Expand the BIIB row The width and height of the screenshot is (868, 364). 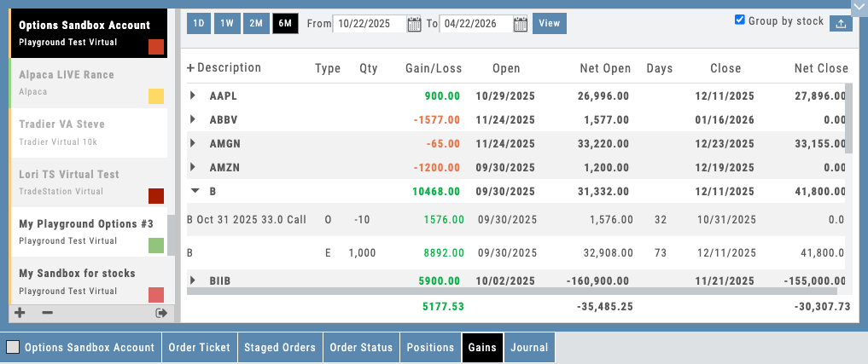coord(194,280)
